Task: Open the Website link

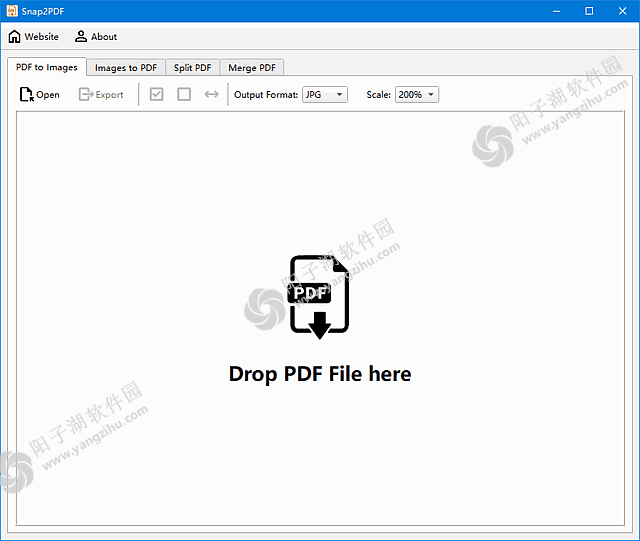Action: point(33,37)
